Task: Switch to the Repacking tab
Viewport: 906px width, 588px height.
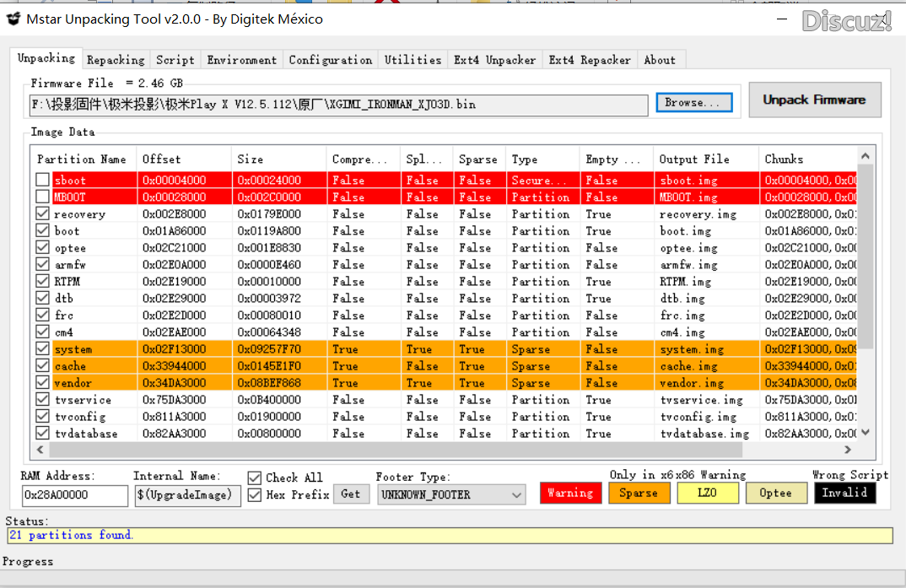Action: point(116,60)
